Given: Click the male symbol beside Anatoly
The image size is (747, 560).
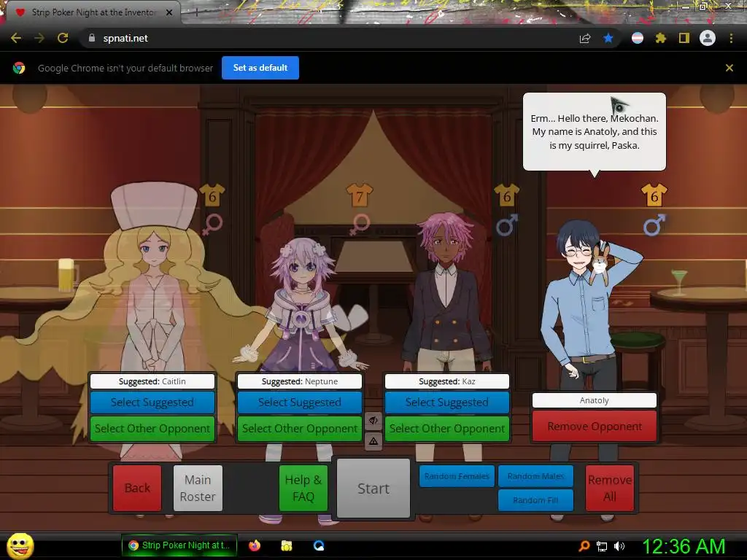Looking at the screenshot, I should [x=654, y=225].
